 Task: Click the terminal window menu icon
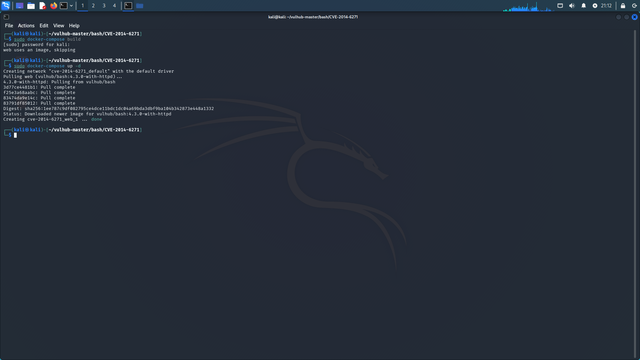click(6, 17)
